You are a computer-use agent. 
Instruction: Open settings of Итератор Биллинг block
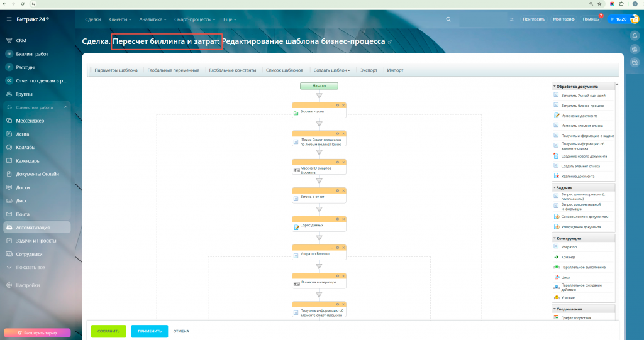[338, 247]
